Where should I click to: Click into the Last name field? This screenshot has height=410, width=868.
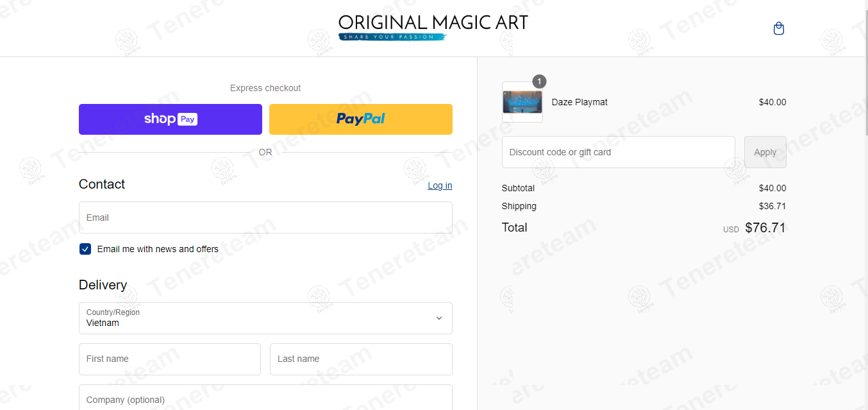[361, 359]
